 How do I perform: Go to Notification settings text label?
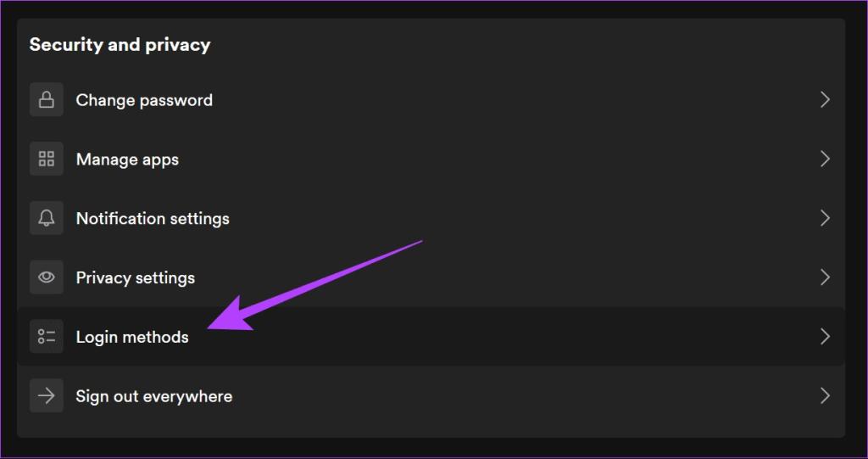click(153, 219)
